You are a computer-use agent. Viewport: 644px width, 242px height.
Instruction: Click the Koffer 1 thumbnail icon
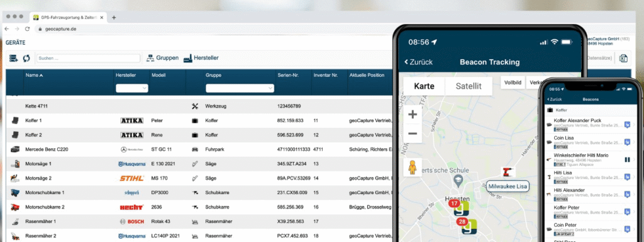pyautogui.click(x=15, y=120)
